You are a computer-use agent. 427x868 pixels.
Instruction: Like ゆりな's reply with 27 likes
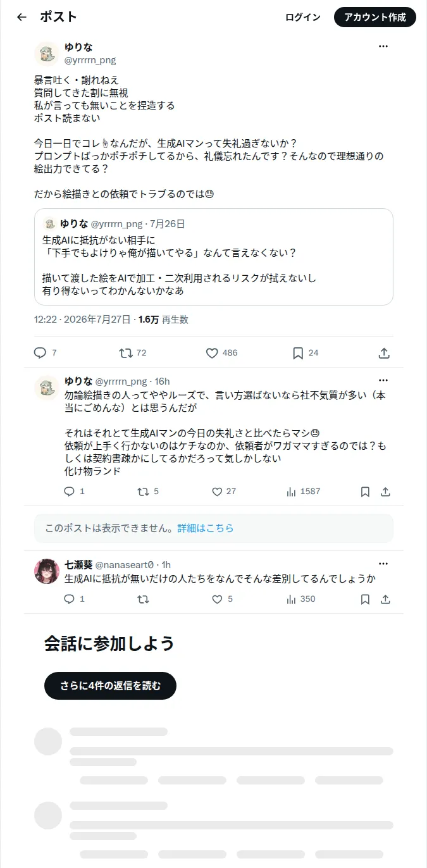(x=223, y=492)
